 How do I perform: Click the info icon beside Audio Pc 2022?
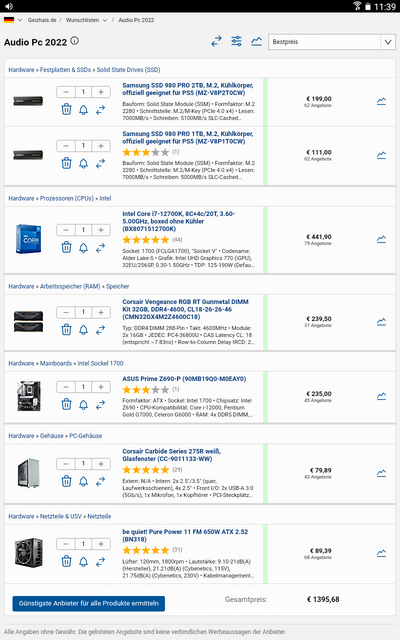click(75, 41)
